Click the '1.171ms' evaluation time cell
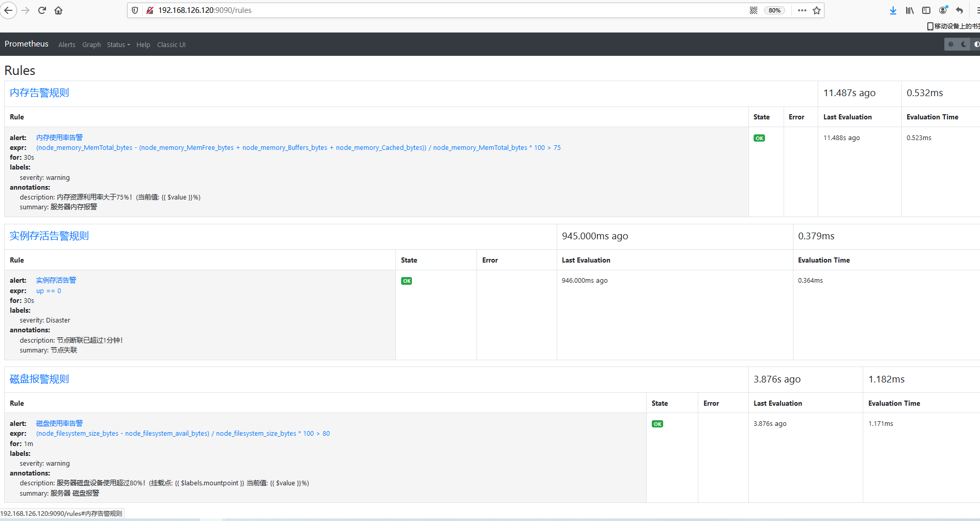 (x=881, y=424)
